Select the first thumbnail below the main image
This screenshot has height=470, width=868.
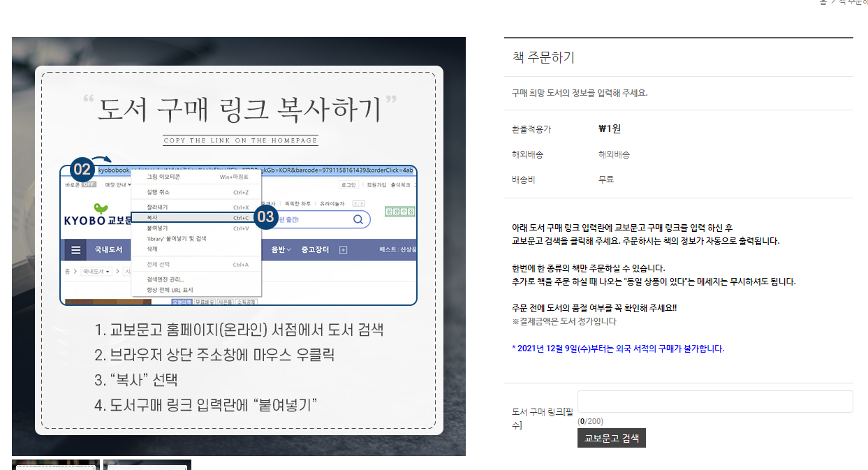point(54,465)
